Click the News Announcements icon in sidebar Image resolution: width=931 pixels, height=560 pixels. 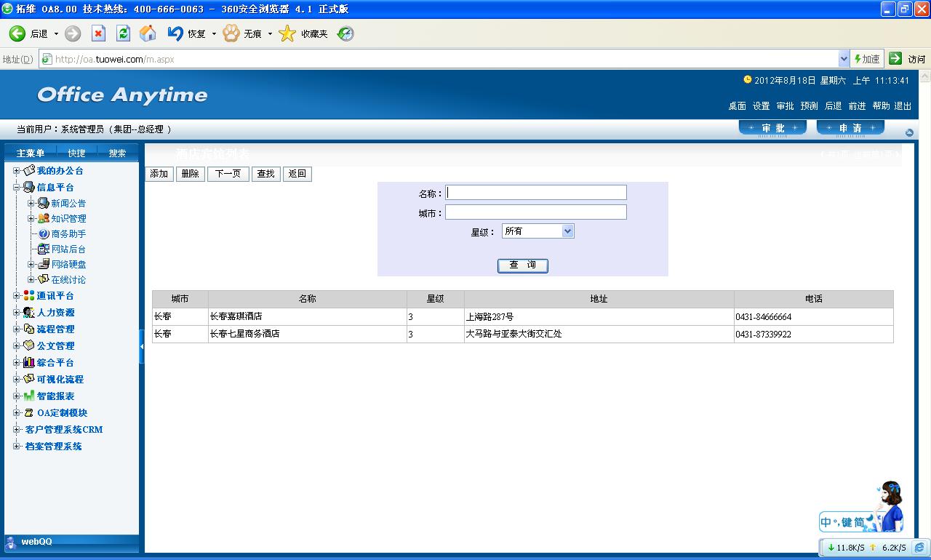(44, 203)
